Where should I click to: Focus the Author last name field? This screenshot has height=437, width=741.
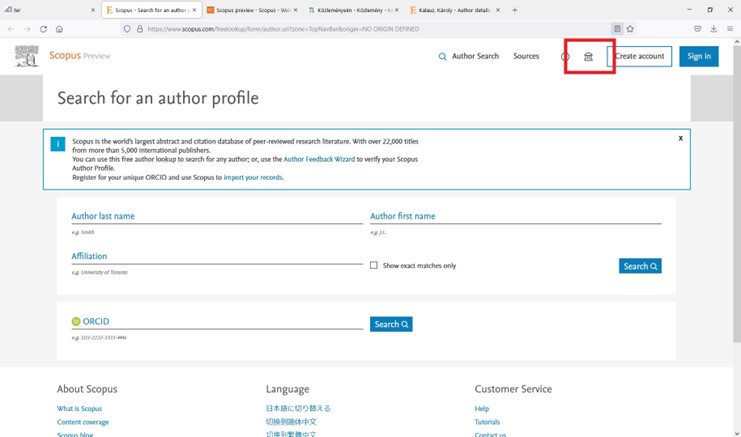click(x=217, y=216)
